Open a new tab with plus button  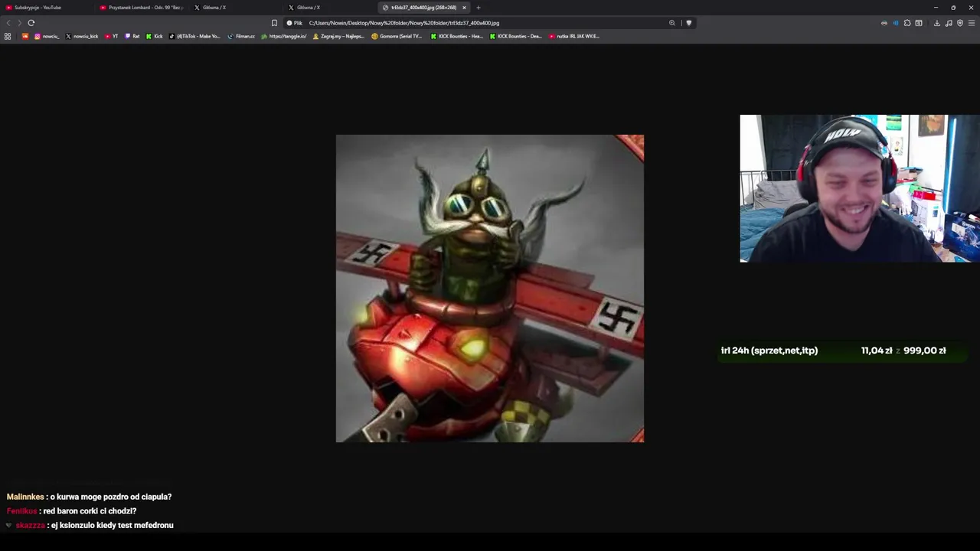479,8
